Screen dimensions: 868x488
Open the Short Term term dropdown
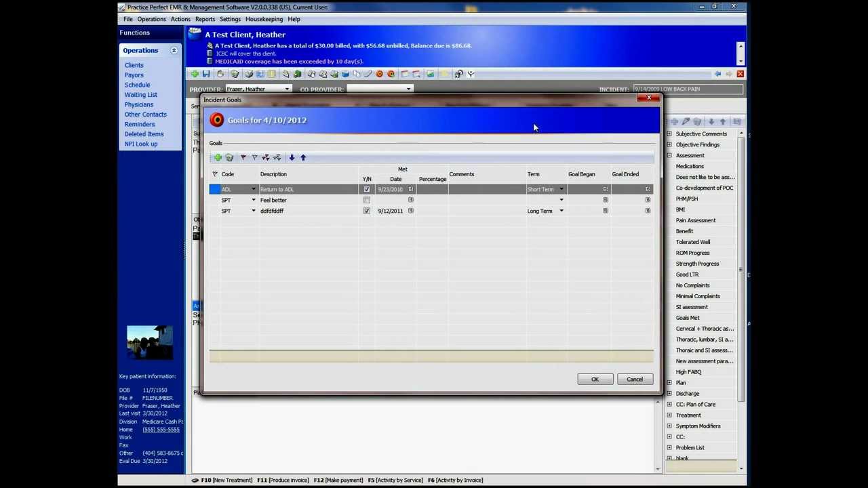point(561,189)
